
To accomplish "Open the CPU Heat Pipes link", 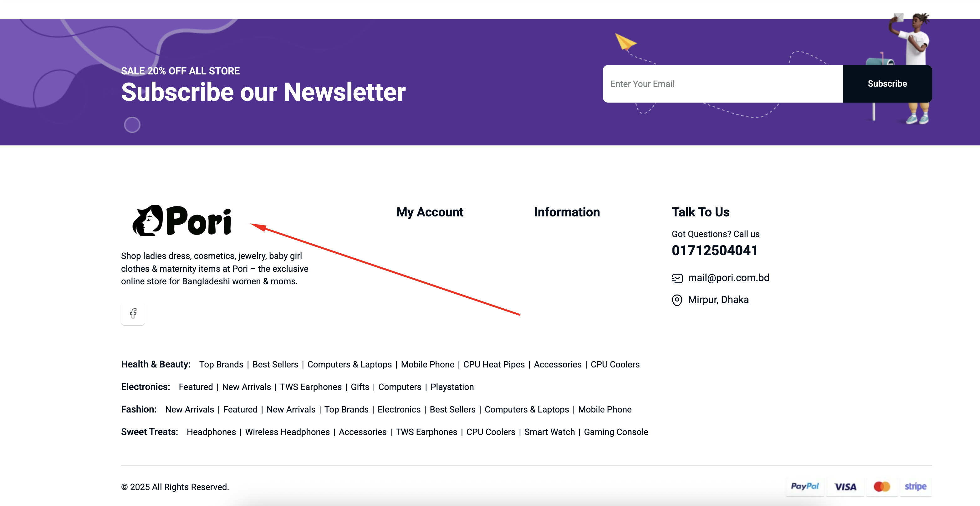I will coord(494,364).
